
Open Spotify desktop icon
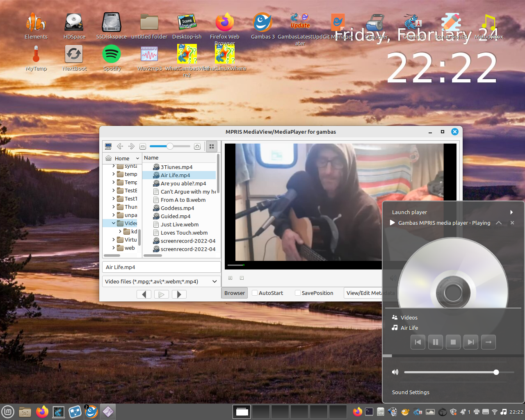112,58
